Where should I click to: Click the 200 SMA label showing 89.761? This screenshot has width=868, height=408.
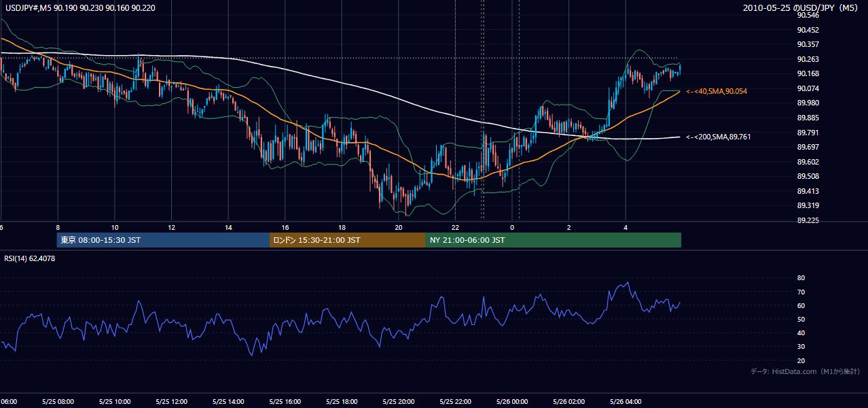point(719,137)
